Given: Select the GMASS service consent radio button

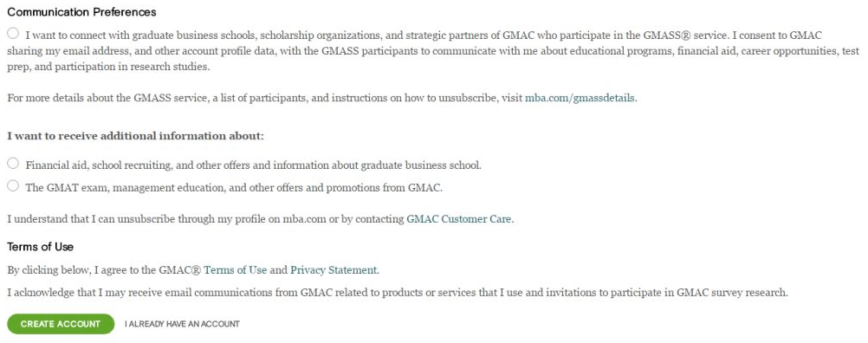Looking at the screenshot, I should 13,34.
